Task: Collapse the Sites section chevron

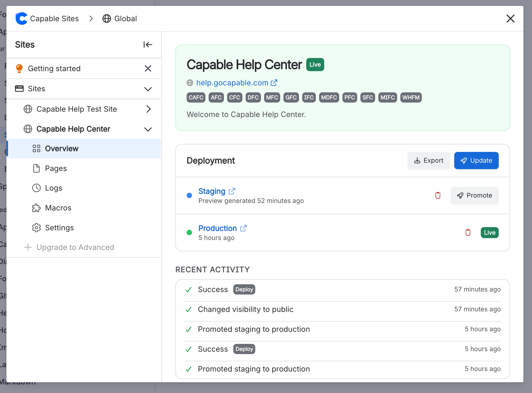Action: pyautogui.click(x=148, y=89)
